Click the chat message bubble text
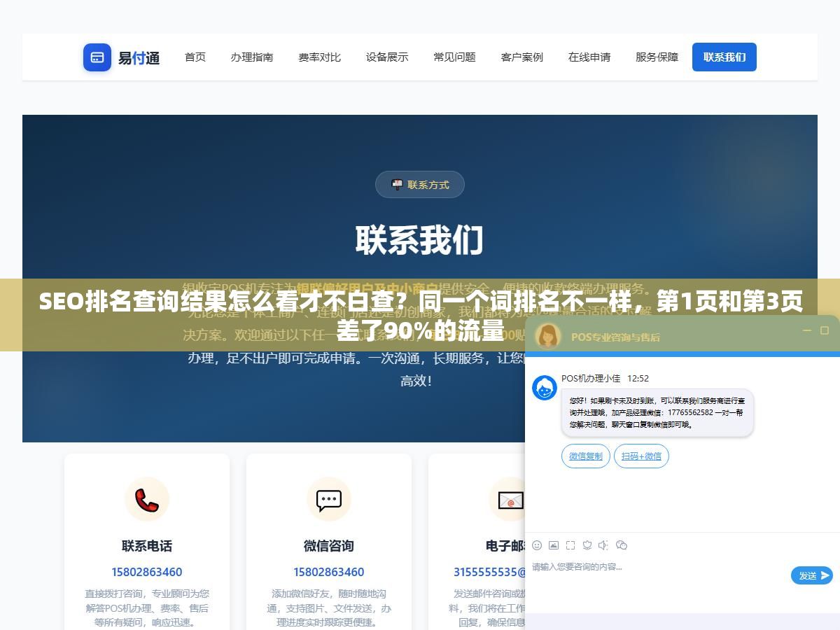The image size is (840, 630). [657, 413]
